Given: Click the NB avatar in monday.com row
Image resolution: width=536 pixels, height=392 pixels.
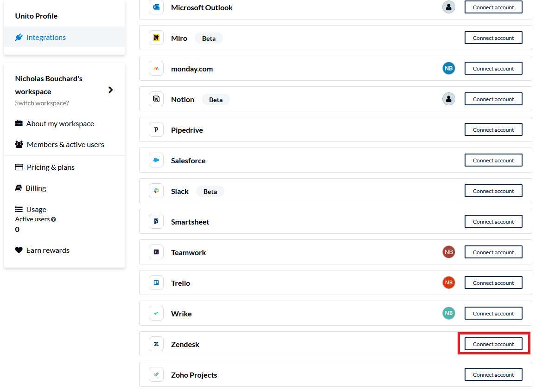Looking at the screenshot, I should tap(449, 68).
